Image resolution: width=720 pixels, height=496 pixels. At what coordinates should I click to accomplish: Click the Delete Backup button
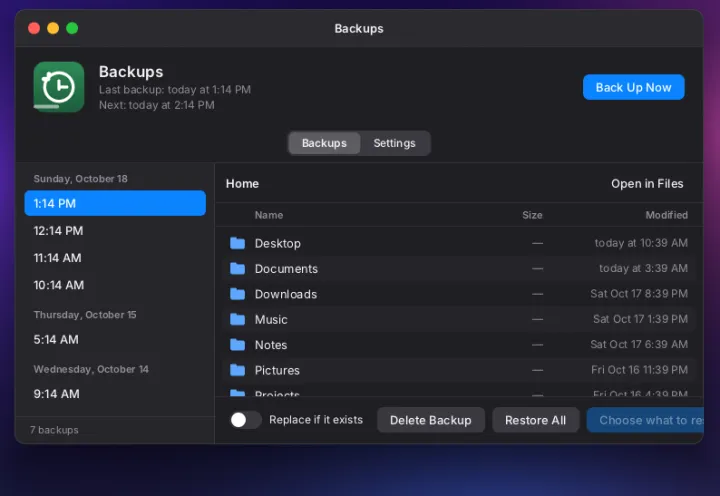pyautogui.click(x=431, y=420)
